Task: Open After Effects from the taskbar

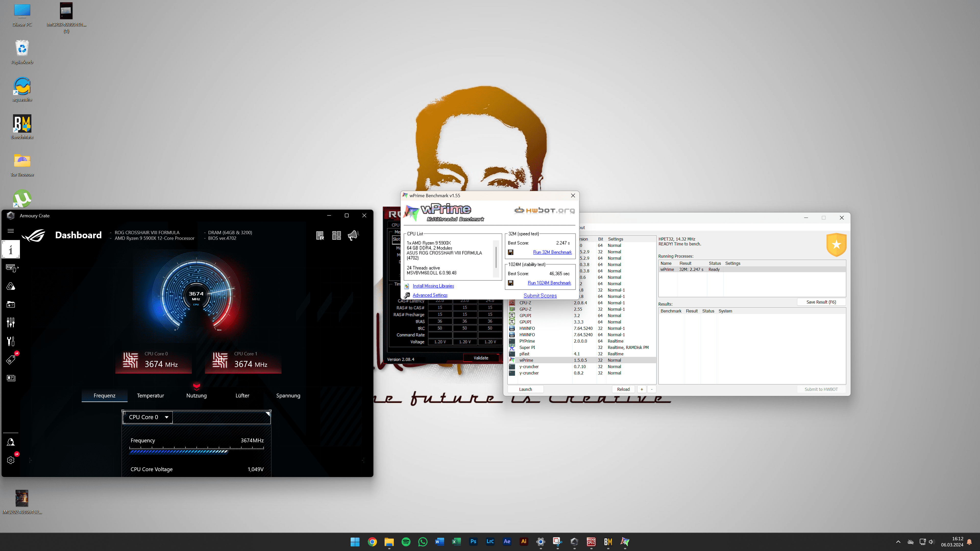Action: point(507,542)
